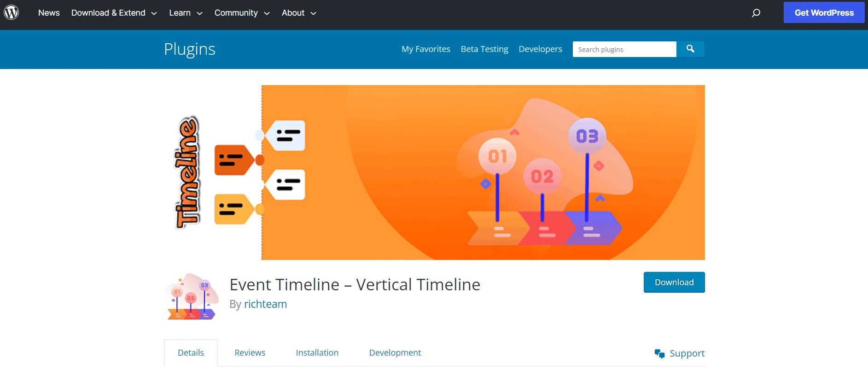Focus the Search plugins input field
Viewport: 868px width, 392px height.
[x=624, y=49]
